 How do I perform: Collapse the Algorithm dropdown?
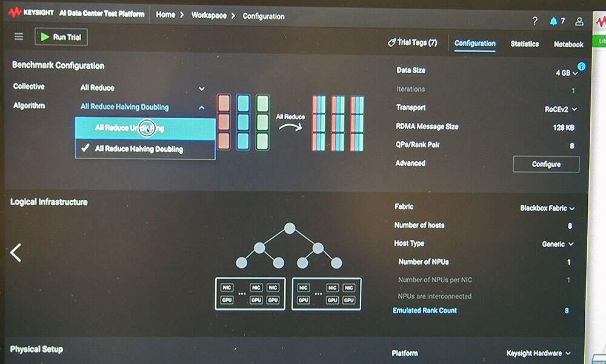click(x=201, y=107)
